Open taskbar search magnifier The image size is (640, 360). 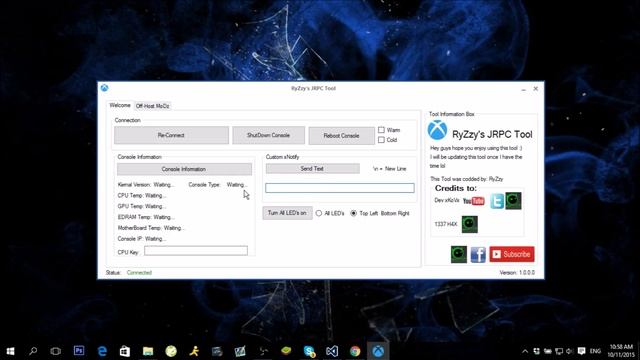(33, 351)
